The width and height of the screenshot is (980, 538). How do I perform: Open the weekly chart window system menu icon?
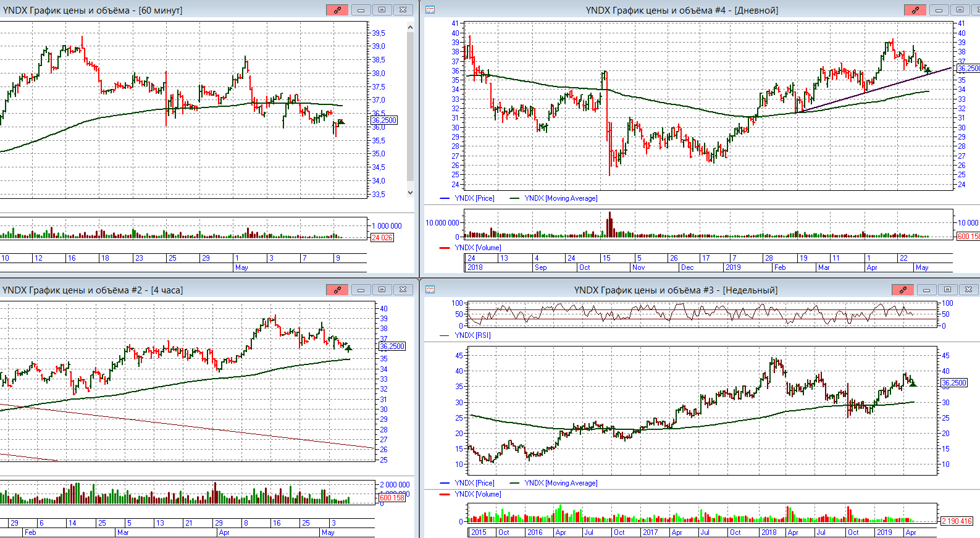430,290
